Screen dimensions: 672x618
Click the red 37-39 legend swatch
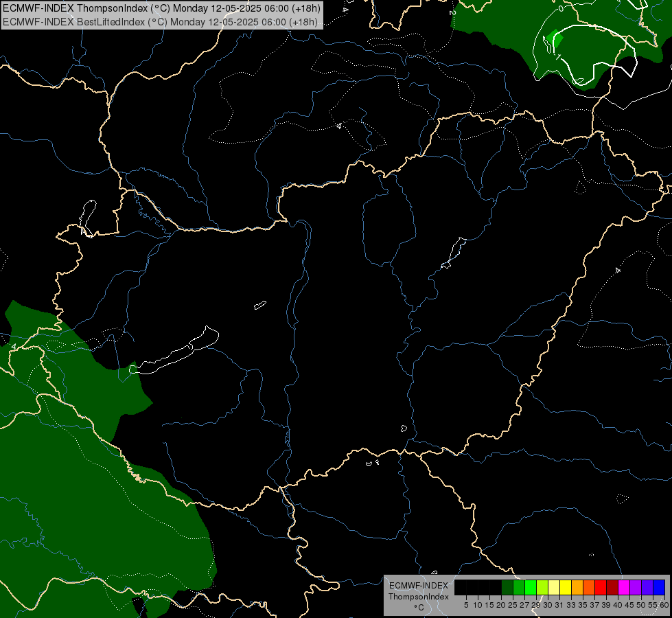pyautogui.click(x=601, y=587)
